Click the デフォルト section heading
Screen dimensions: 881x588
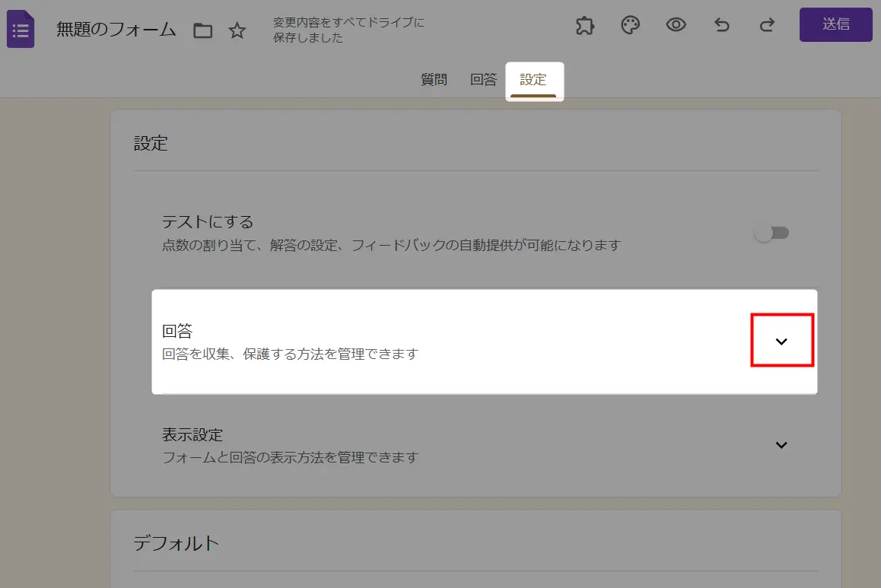click(x=176, y=543)
